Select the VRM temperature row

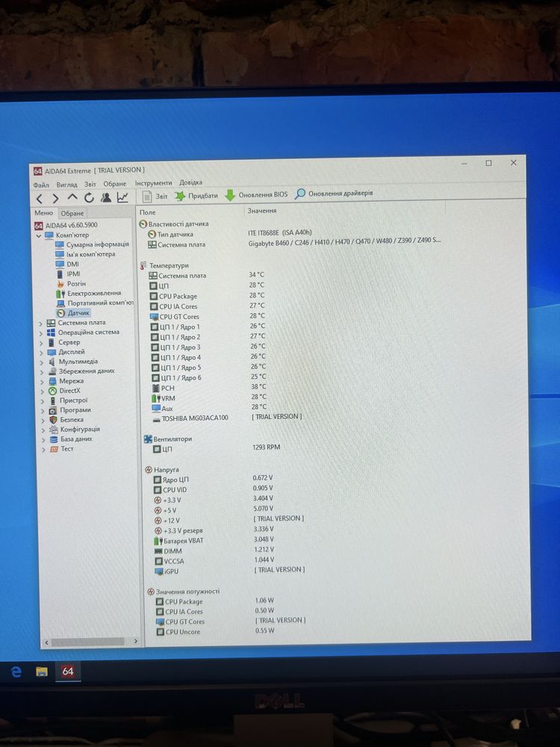click(209, 398)
